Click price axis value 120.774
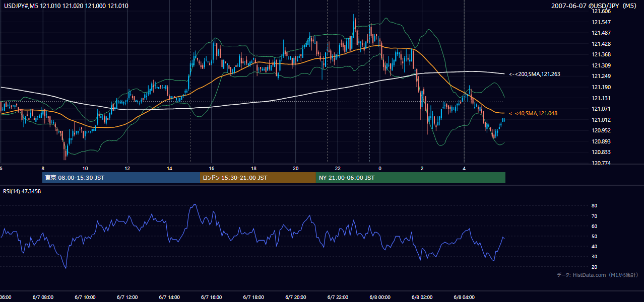The image size is (644, 302). tap(601, 163)
